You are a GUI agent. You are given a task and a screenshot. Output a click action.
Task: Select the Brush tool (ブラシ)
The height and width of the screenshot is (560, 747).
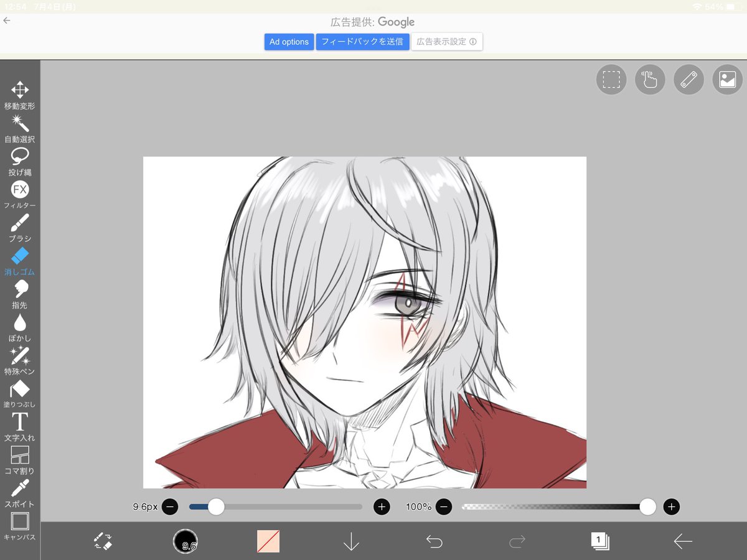tap(20, 228)
